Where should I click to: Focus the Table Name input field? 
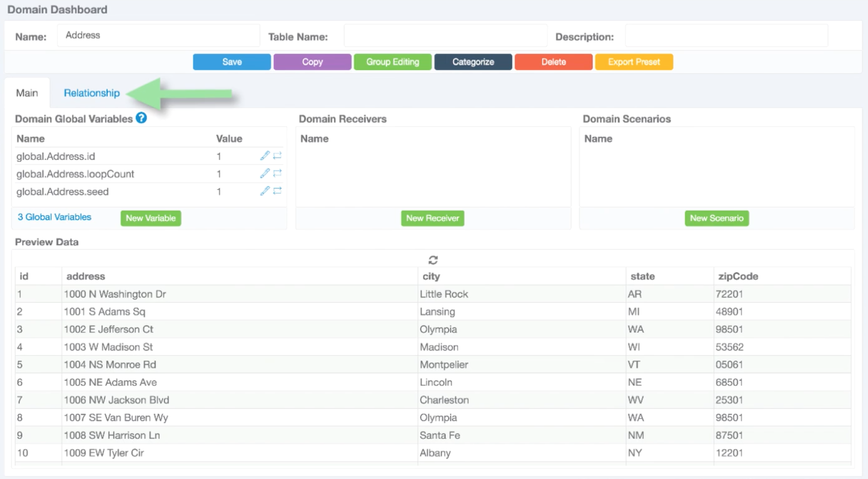pyautogui.click(x=445, y=36)
